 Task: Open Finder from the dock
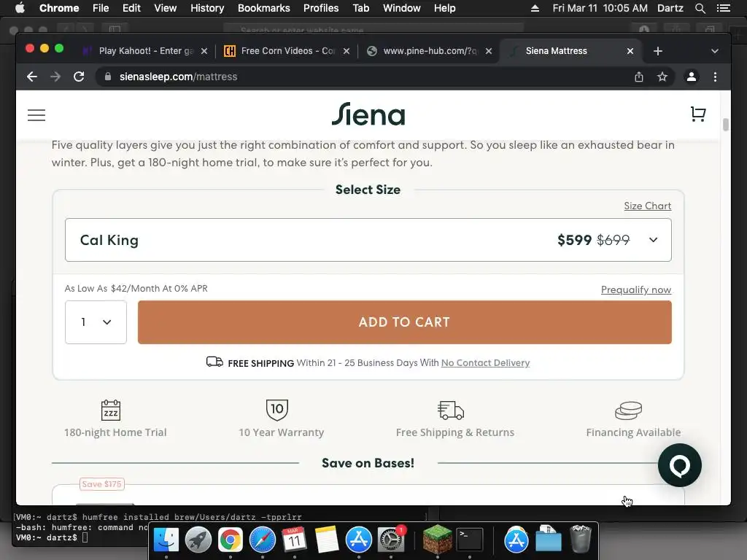coord(166,540)
